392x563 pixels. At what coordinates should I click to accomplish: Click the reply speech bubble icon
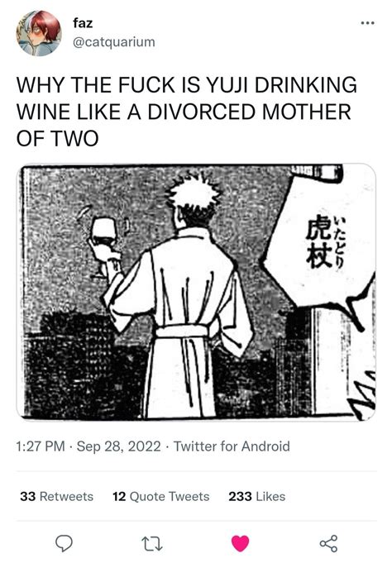tap(64, 543)
